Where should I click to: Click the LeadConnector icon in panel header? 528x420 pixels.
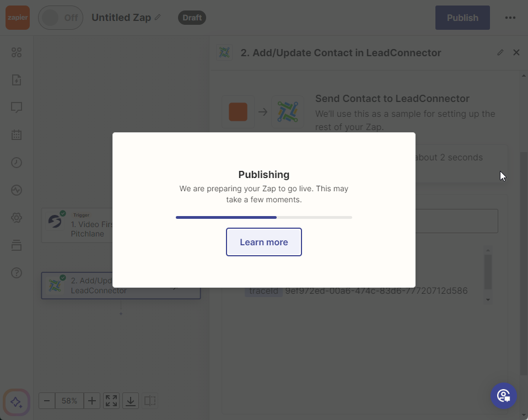224,52
